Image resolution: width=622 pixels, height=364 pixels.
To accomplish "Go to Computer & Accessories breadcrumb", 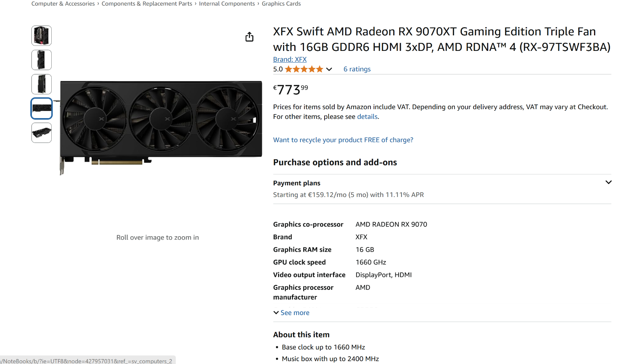I will pos(63,3).
